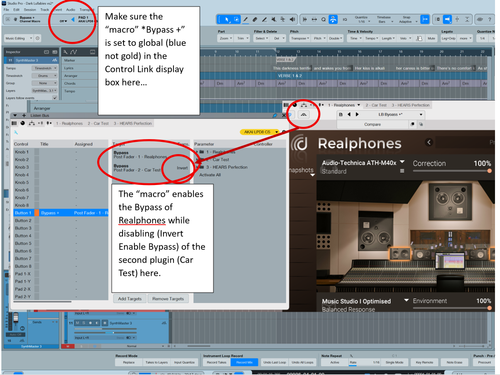Image resolution: width=500 pixels, height=375 pixels.
Task: Toggle Mute on SynthMaster 3 track
Action: (x=77, y=323)
